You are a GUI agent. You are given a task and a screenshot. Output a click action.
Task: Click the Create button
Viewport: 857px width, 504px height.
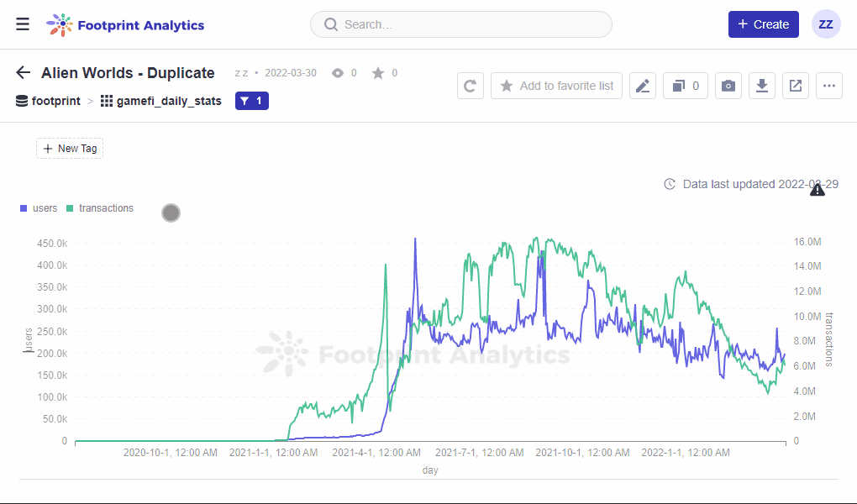tap(763, 24)
